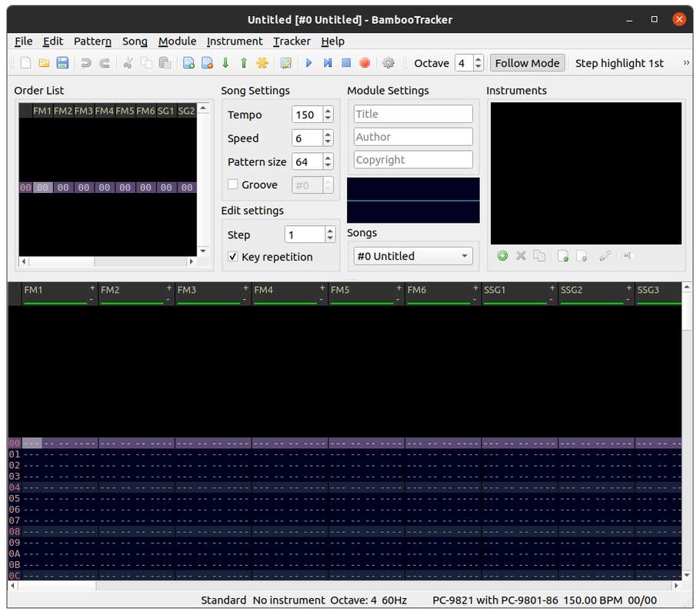Clone the instrument with the duplicate pages icon
Image resolution: width=700 pixels, height=615 pixels.
539,256
